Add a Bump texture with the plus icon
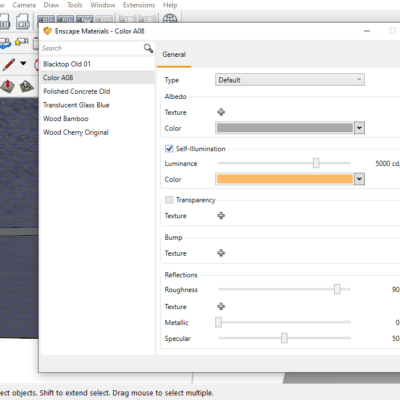Screen dimensions: 400x400 pyautogui.click(x=221, y=253)
